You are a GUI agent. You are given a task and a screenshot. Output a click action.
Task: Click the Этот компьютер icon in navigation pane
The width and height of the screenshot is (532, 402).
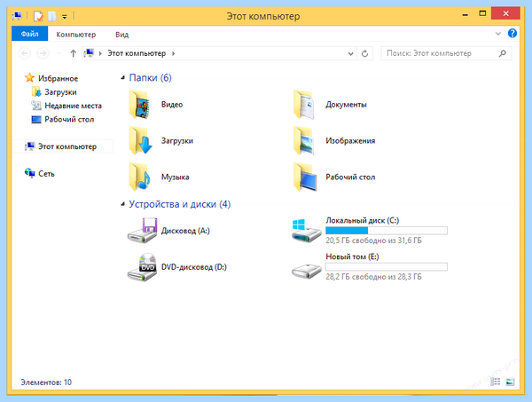[29, 146]
